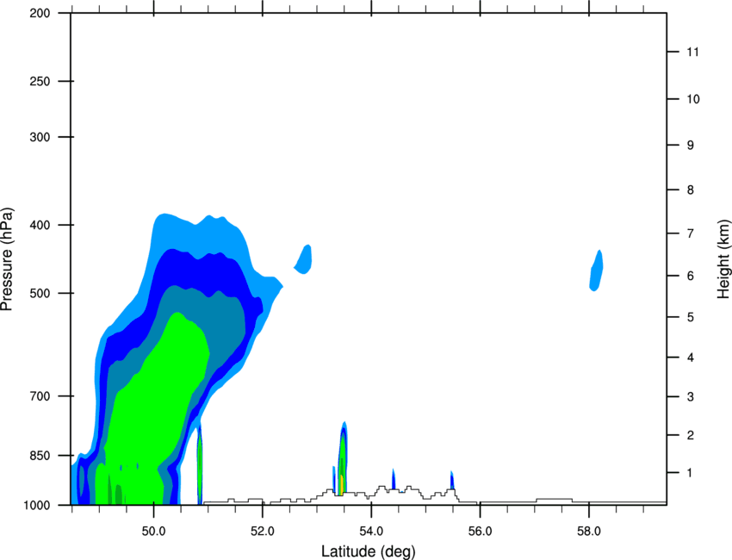Image resolution: width=732 pixels, height=560 pixels.
Task: Click the 58.0 latitude label
Action: point(589,531)
